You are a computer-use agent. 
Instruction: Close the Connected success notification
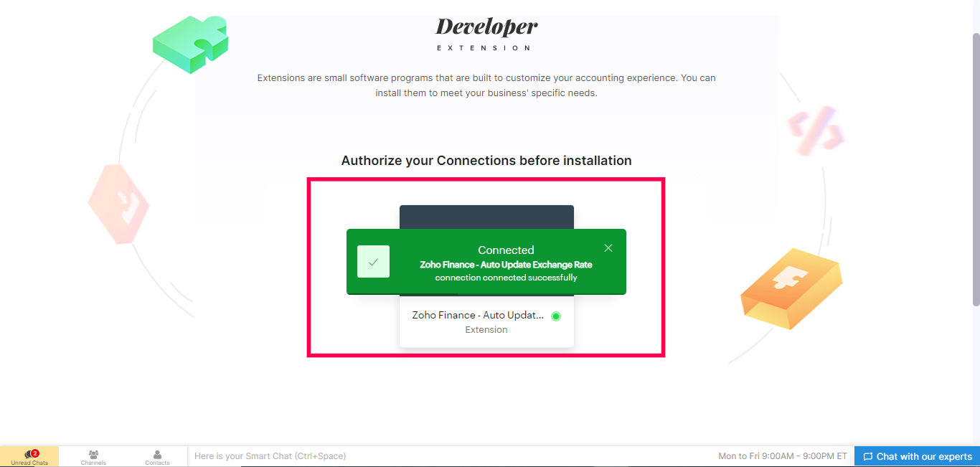click(x=608, y=248)
